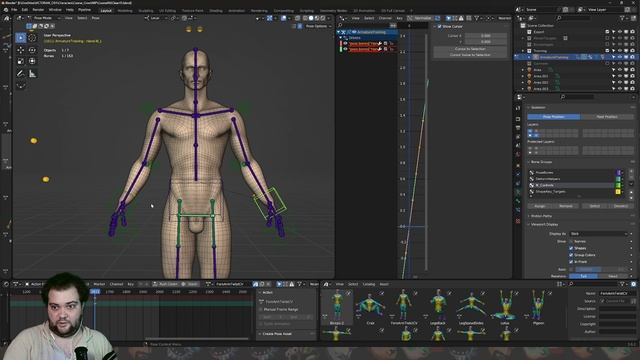Click the graph editor type icon

342,18
